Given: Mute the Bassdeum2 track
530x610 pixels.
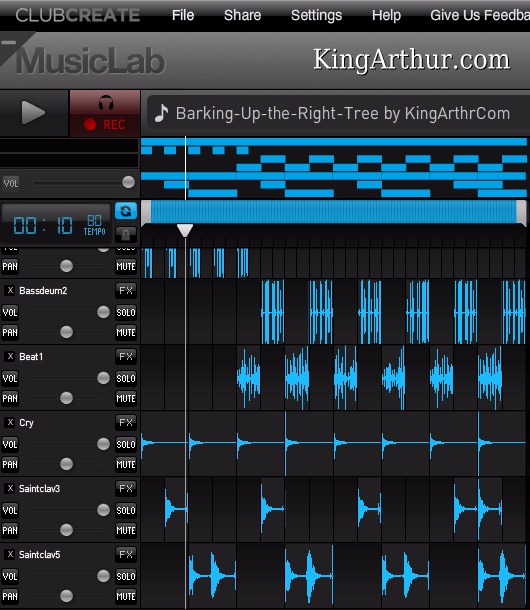Looking at the screenshot, I should [x=126, y=332].
